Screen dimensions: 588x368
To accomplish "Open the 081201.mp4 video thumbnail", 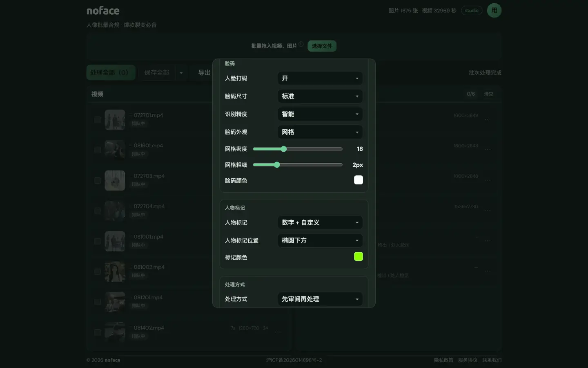I will coord(115,302).
